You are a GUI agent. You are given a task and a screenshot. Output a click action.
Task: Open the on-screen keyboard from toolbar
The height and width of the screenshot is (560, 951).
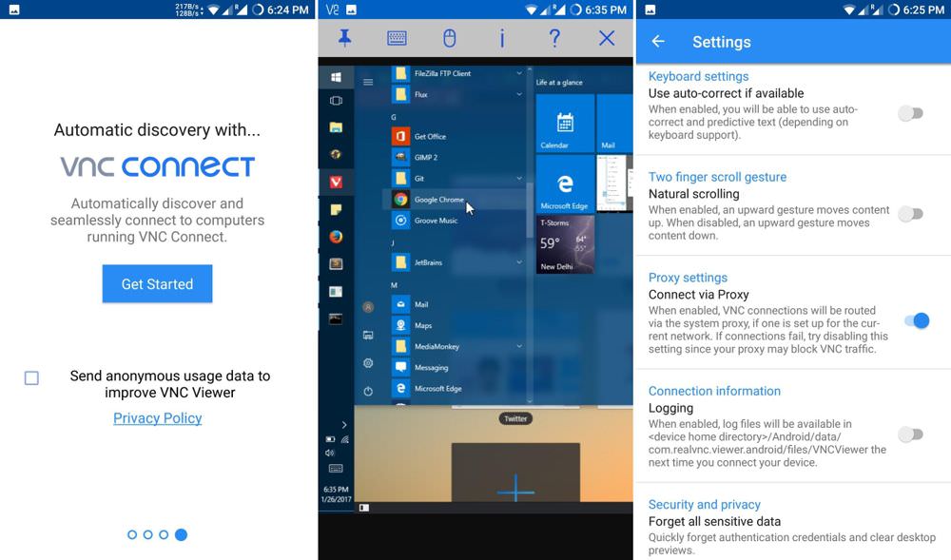(398, 38)
